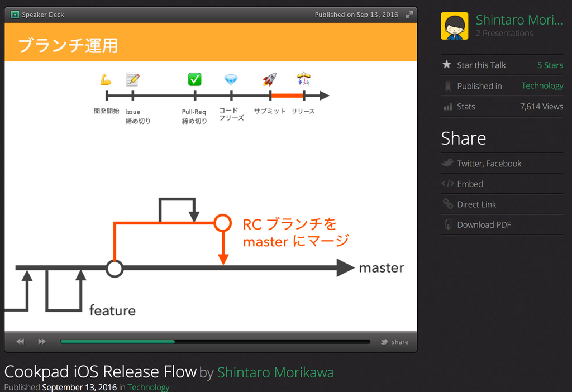Click the current slide image

[x=211, y=195]
